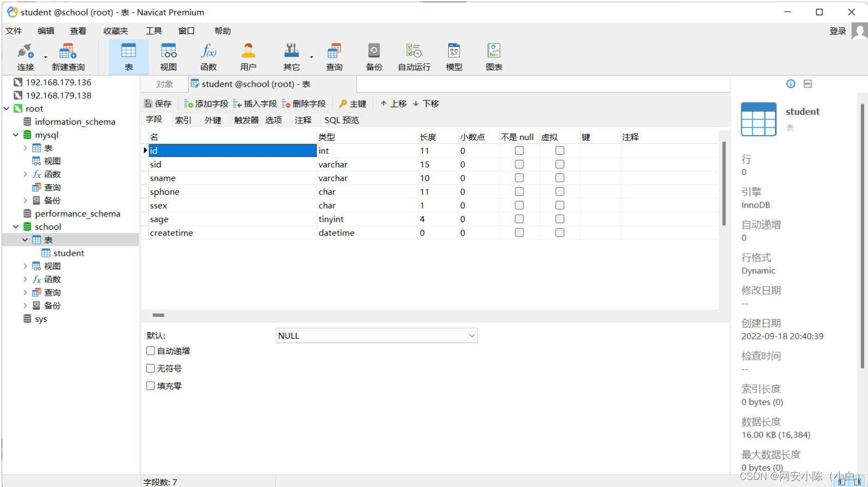Open the 模型 (Model) toolbar icon
Image resolution: width=868 pixels, height=487 pixels.
454,57
